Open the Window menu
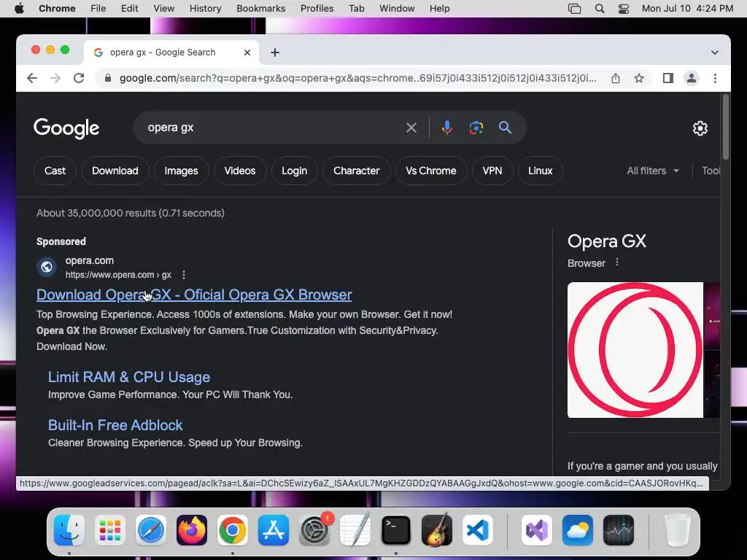Viewport: 747px width, 560px height. 397,9
